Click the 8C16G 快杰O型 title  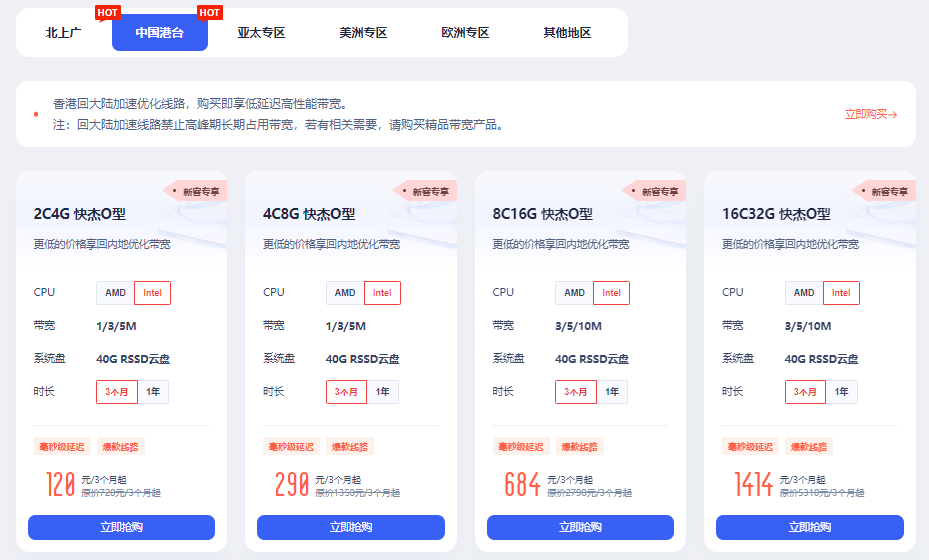point(542,214)
